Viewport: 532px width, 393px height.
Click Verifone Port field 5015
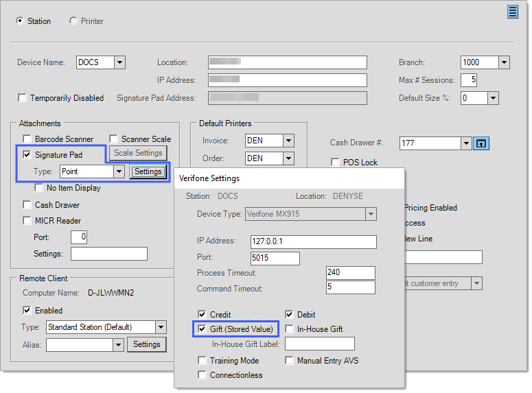tap(275, 258)
